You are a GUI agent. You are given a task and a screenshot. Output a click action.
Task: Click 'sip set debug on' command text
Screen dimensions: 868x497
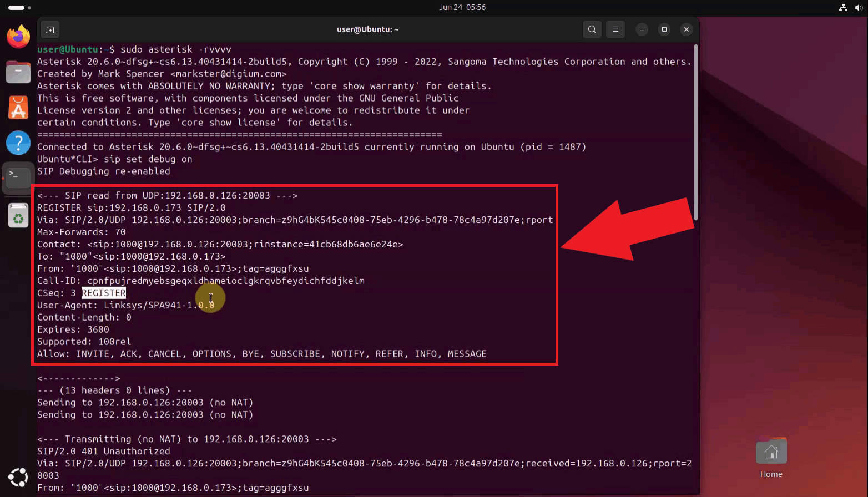click(148, 159)
